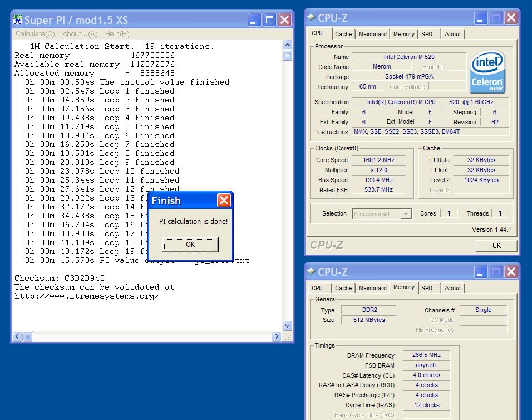Click the Multiplier value x 12.0

point(378,170)
